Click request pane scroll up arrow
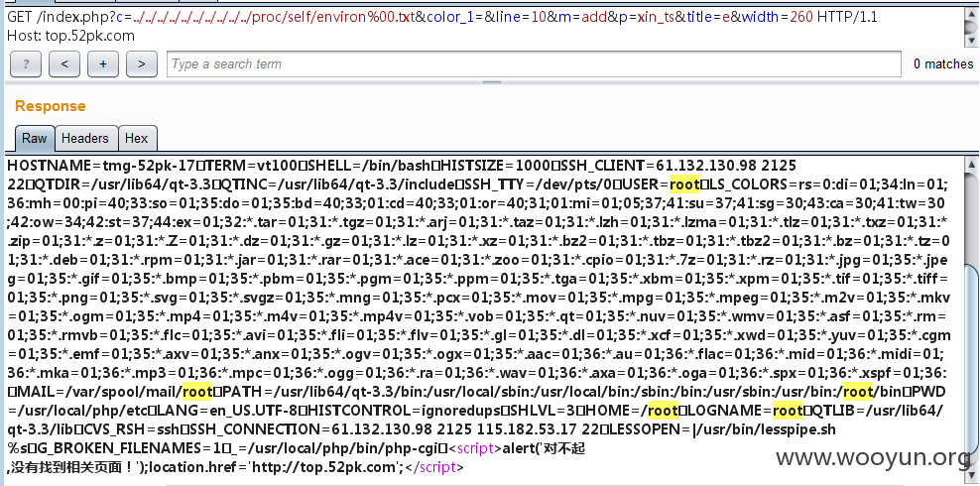The width and height of the screenshot is (980, 486). click(x=972, y=15)
